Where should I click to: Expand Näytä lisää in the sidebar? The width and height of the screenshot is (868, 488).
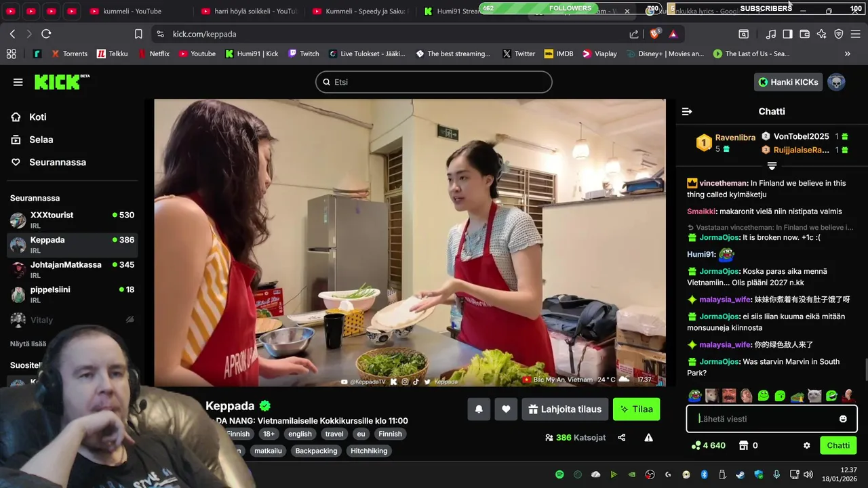point(28,344)
